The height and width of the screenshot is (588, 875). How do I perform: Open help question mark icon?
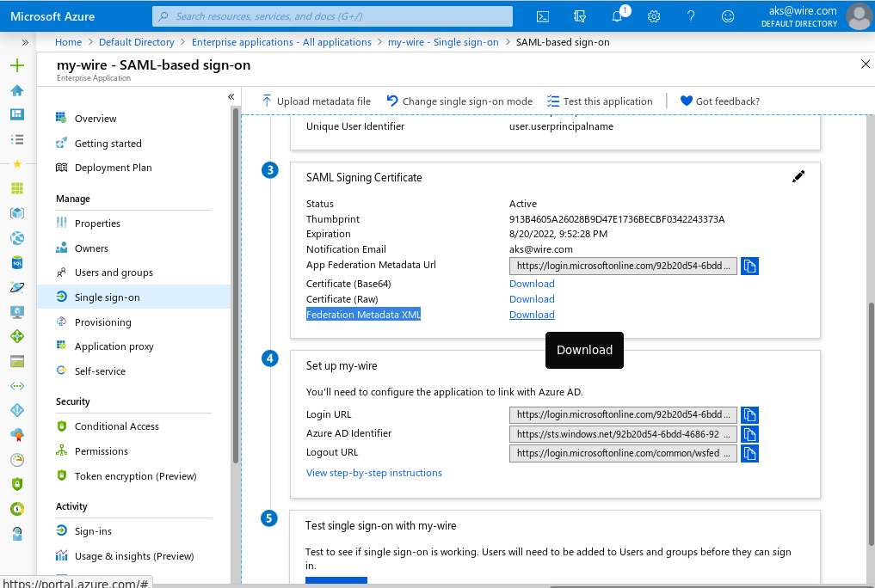691,16
